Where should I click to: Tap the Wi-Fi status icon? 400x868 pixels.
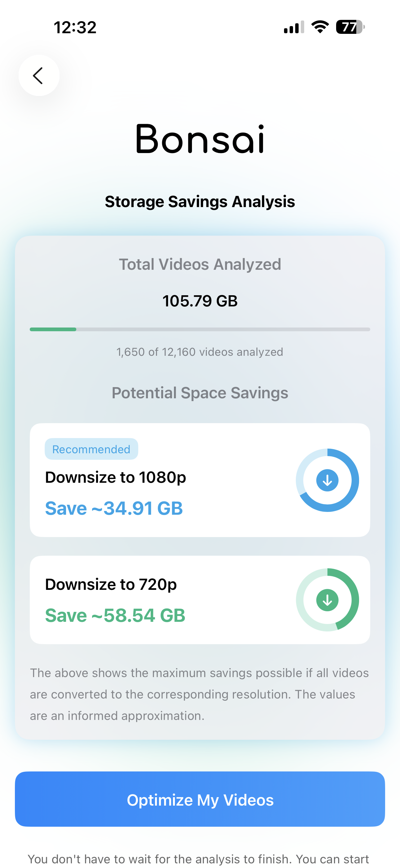click(x=320, y=27)
